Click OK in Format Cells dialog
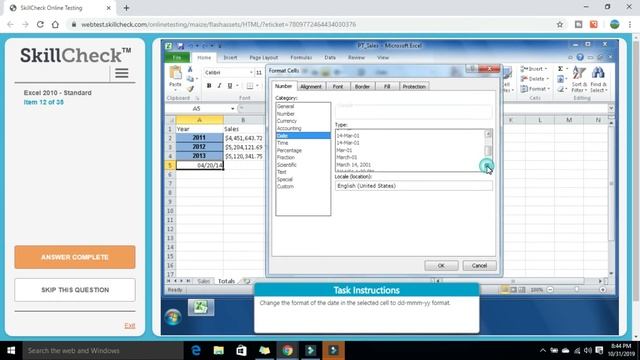 click(x=441, y=266)
